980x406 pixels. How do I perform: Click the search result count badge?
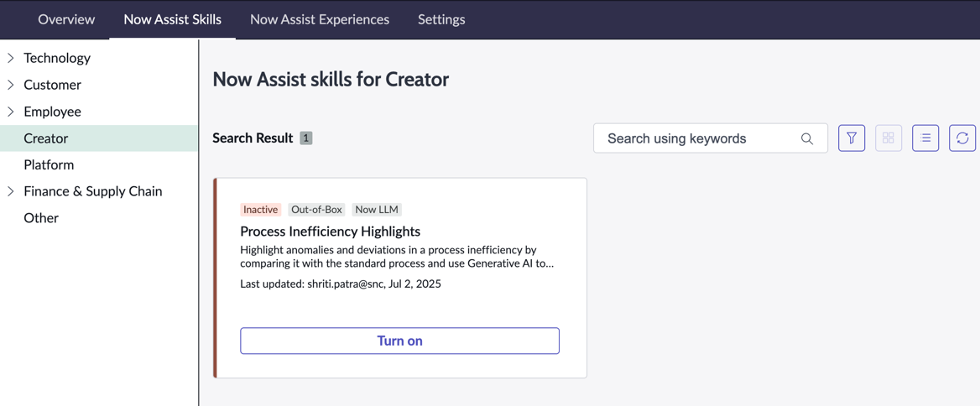pyautogui.click(x=305, y=138)
